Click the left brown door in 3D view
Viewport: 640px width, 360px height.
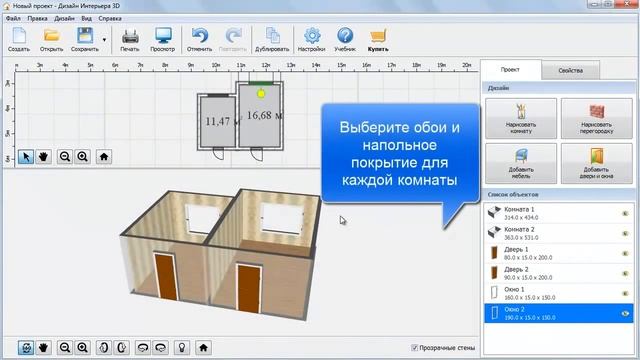(x=166, y=277)
